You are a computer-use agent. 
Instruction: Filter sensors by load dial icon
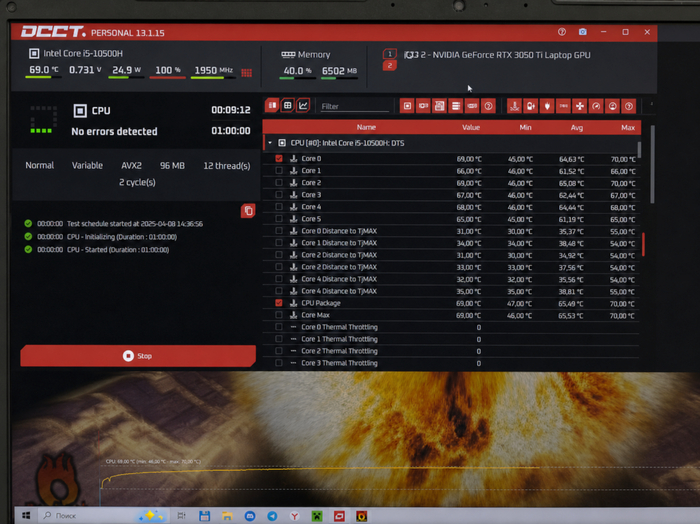coord(612,106)
